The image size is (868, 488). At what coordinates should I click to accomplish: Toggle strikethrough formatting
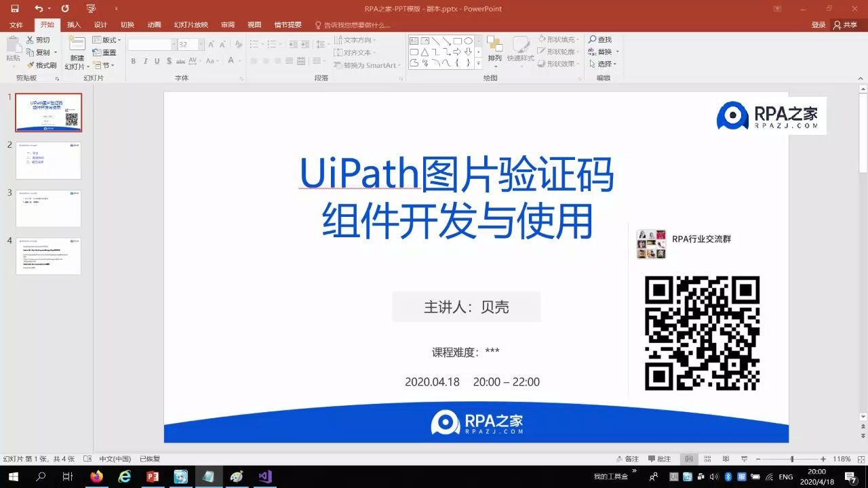tap(180, 61)
